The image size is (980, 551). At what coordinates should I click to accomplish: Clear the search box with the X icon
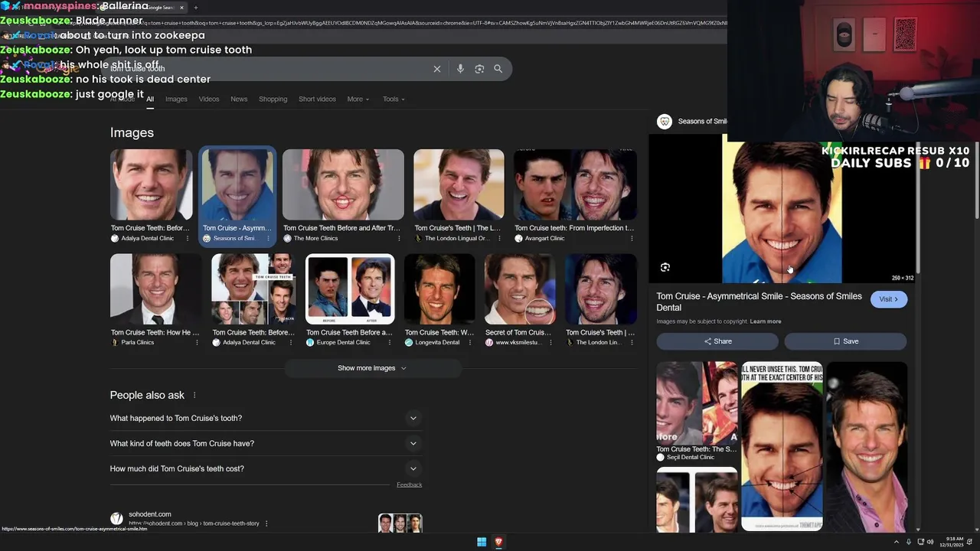point(437,69)
